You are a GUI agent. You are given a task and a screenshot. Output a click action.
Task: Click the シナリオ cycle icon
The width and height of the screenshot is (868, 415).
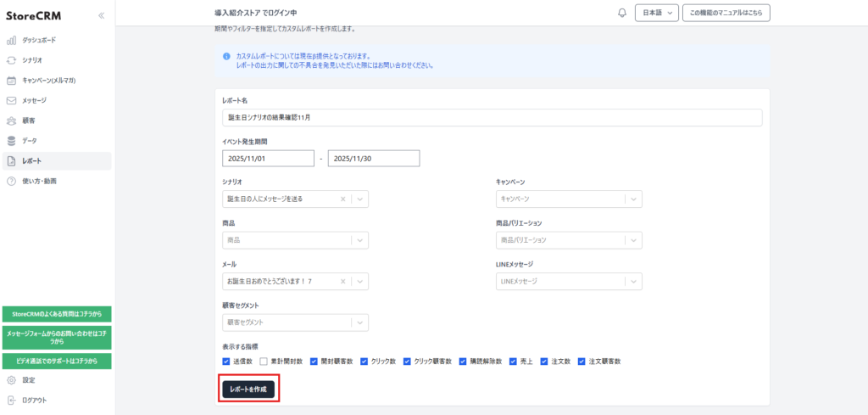click(11, 60)
